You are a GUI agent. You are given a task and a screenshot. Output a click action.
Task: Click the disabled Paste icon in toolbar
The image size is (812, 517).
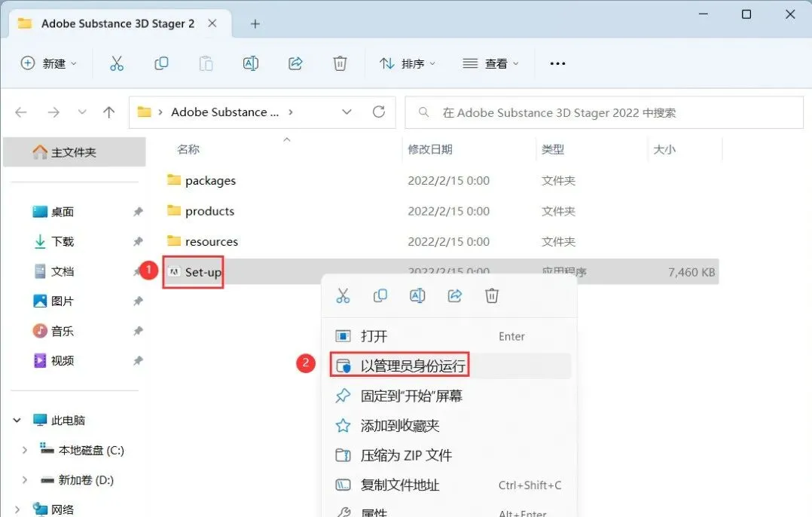tap(206, 64)
